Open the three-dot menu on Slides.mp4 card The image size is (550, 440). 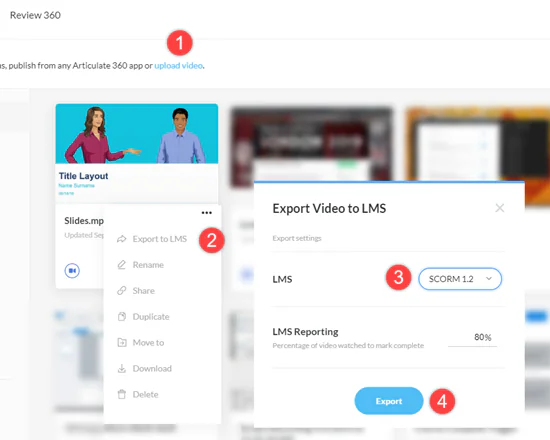pos(207,213)
